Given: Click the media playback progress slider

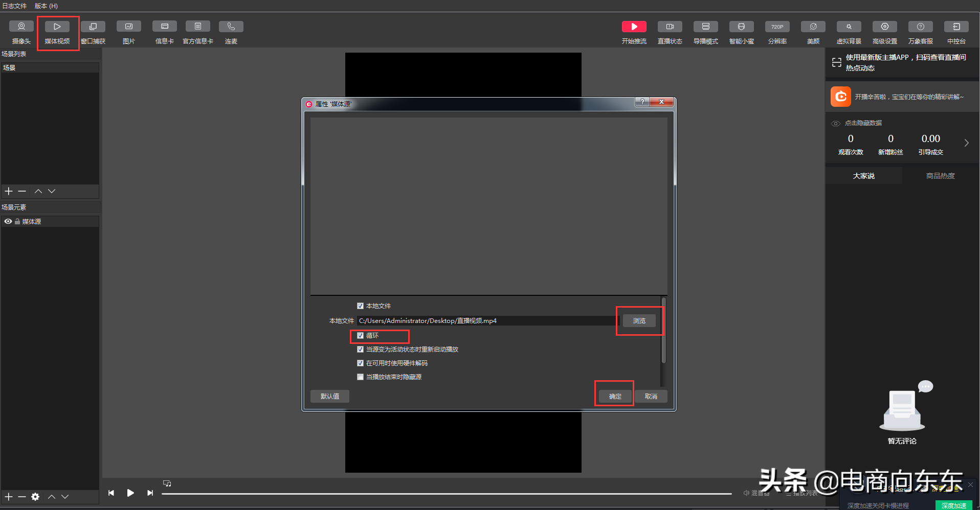Looking at the screenshot, I should click(447, 494).
